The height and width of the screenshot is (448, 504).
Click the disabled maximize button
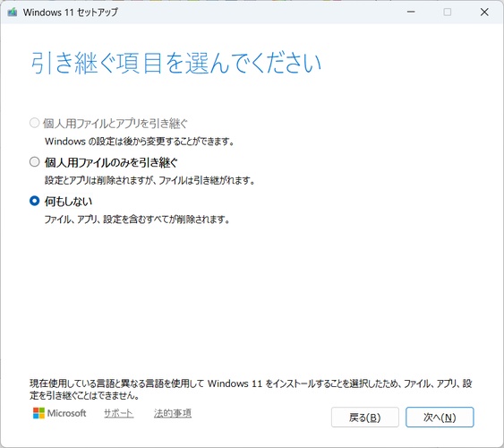click(x=447, y=13)
